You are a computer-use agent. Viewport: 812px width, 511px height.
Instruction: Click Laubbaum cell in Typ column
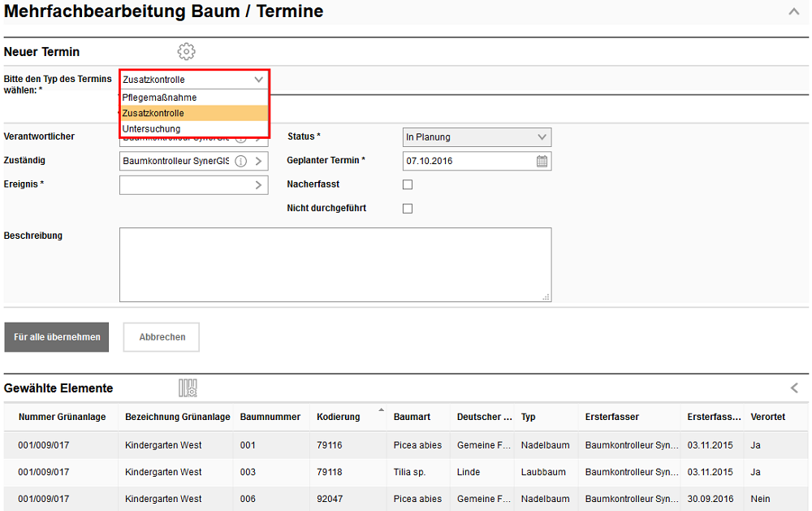[543, 472]
